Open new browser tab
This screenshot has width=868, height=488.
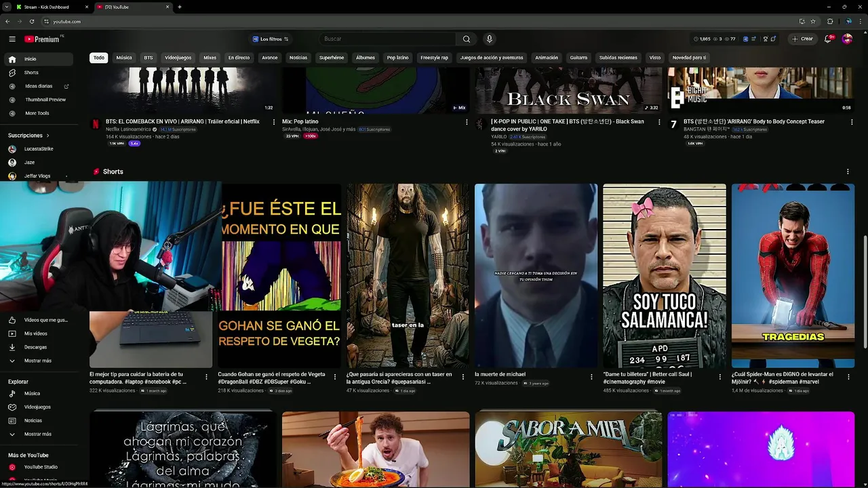(179, 7)
